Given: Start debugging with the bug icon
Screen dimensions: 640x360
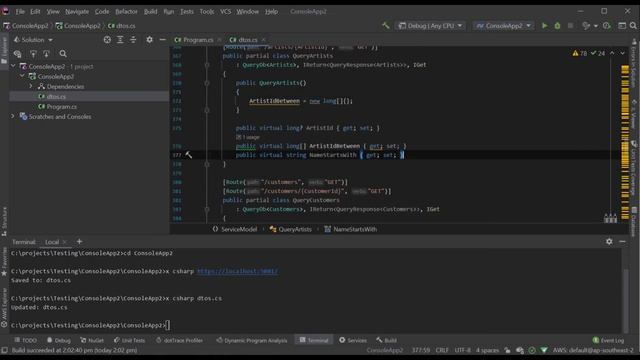Looking at the screenshot, I should click(557, 26).
